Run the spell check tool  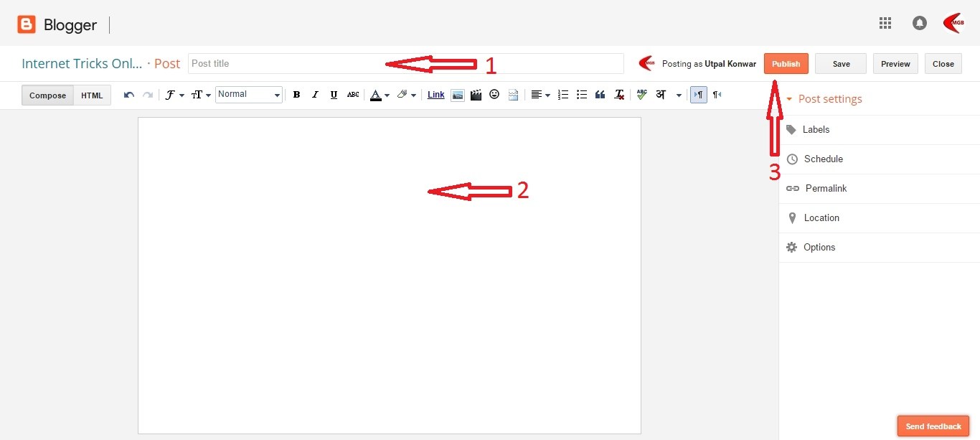(641, 95)
